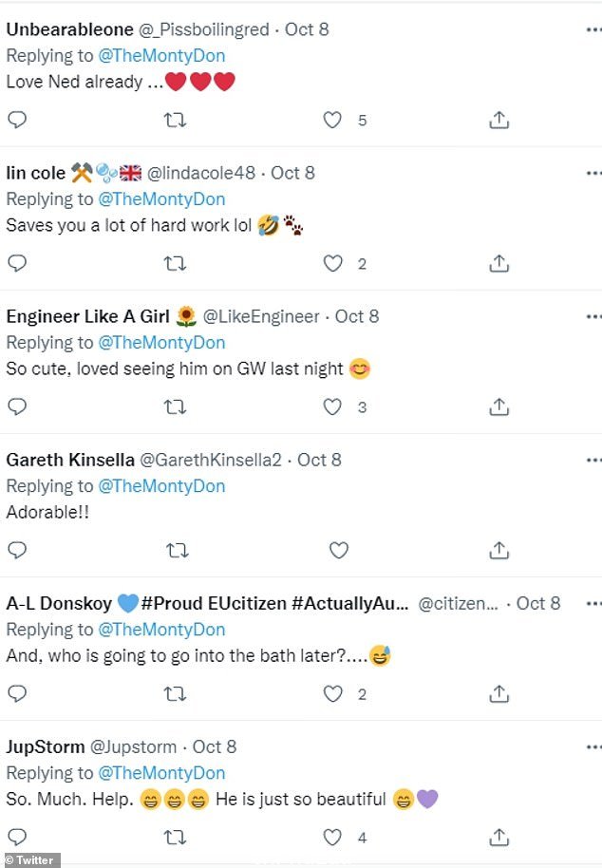Open @TheMontyDon link in lin cole's reply
Viewport: 602px width, 868px height.
coord(161,199)
